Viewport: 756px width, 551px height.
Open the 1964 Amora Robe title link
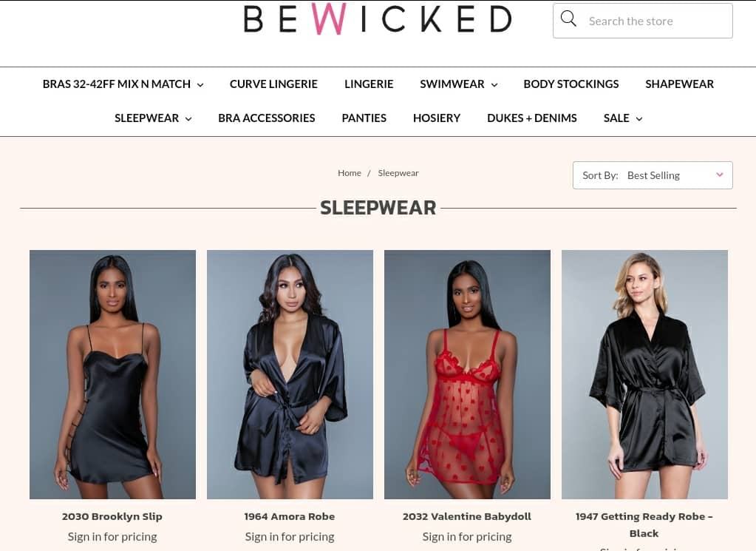click(x=289, y=516)
